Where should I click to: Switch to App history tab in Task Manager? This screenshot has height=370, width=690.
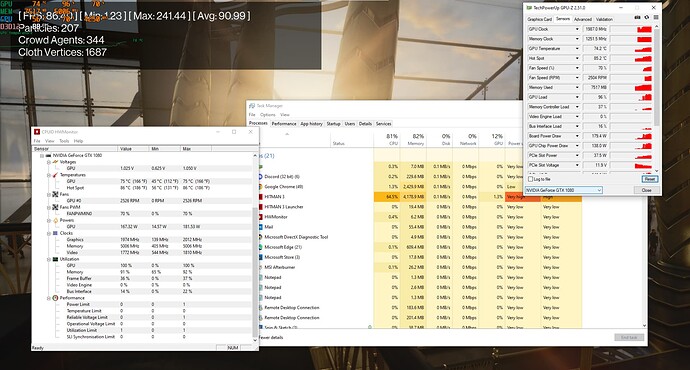312,124
